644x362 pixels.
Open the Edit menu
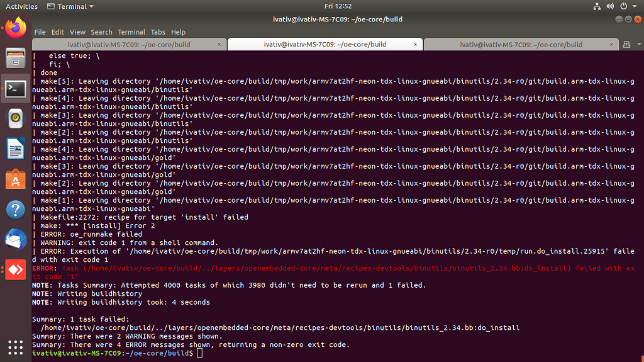[58, 32]
